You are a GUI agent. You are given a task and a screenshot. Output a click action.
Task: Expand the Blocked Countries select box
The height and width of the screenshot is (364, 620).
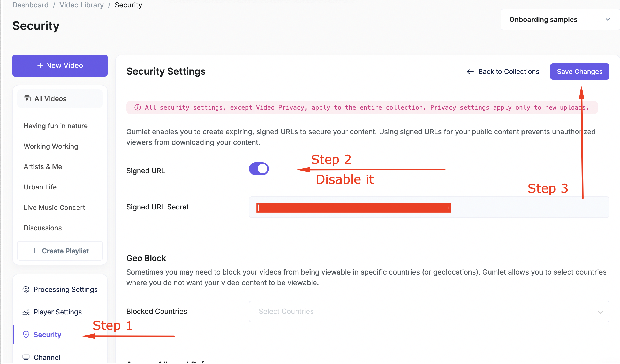[x=429, y=312]
